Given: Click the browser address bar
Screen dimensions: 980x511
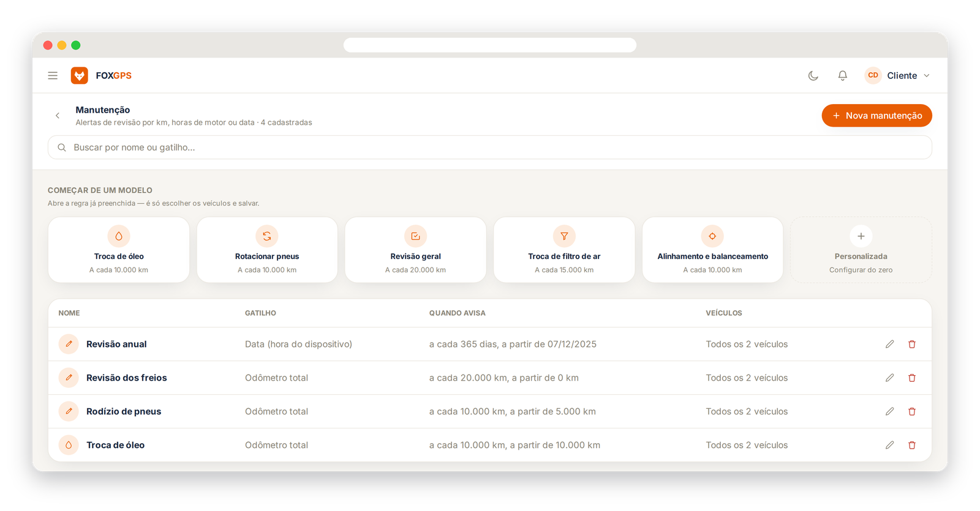Looking at the screenshot, I should coord(490,45).
